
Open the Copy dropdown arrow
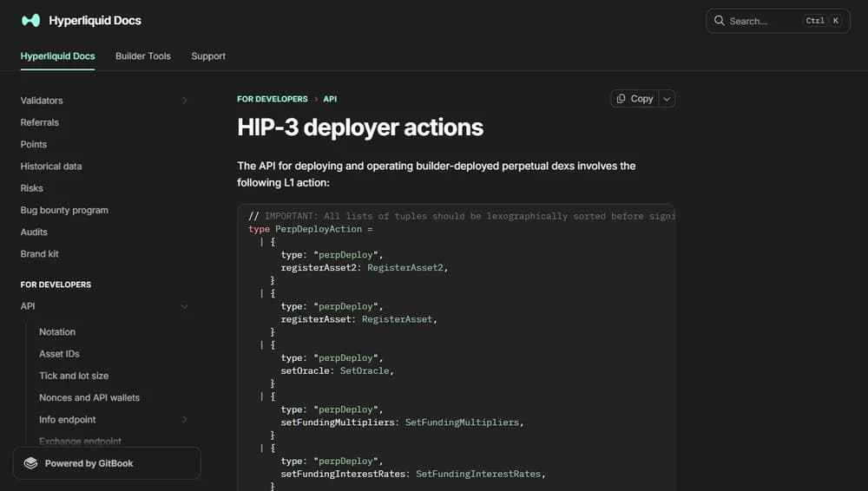pos(667,99)
